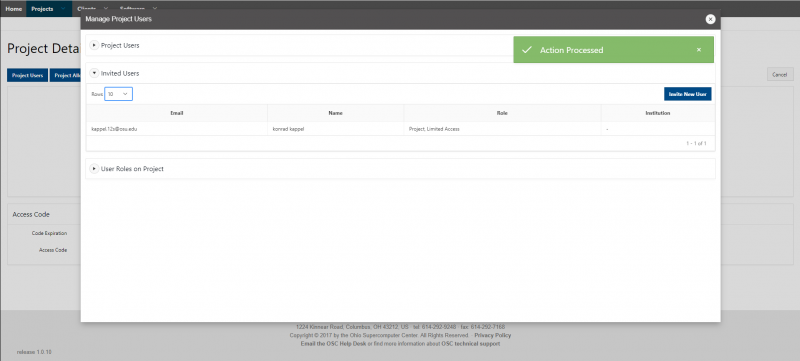Expand the User Roles on Project section
Viewport: 800px width, 361px height.
[94, 169]
